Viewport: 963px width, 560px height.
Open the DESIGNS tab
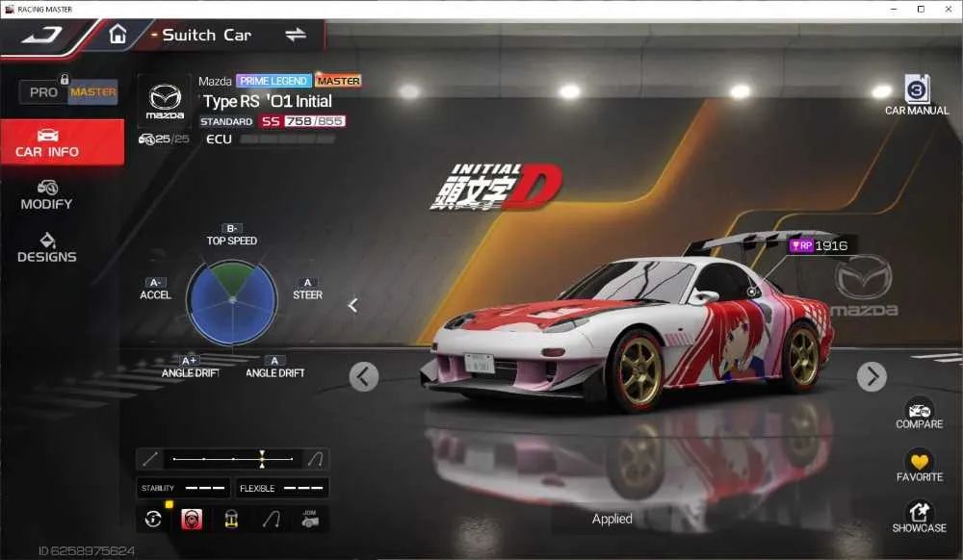pos(46,248)
